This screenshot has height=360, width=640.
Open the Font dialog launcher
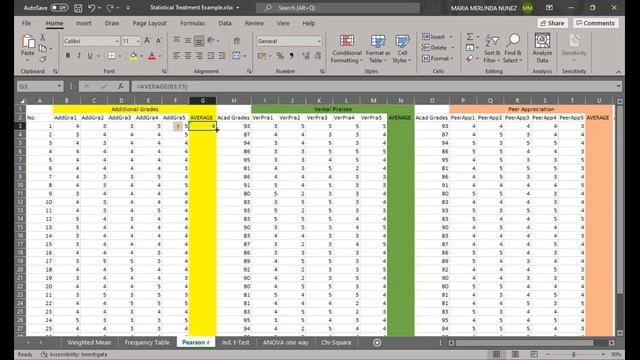(164, 71)
